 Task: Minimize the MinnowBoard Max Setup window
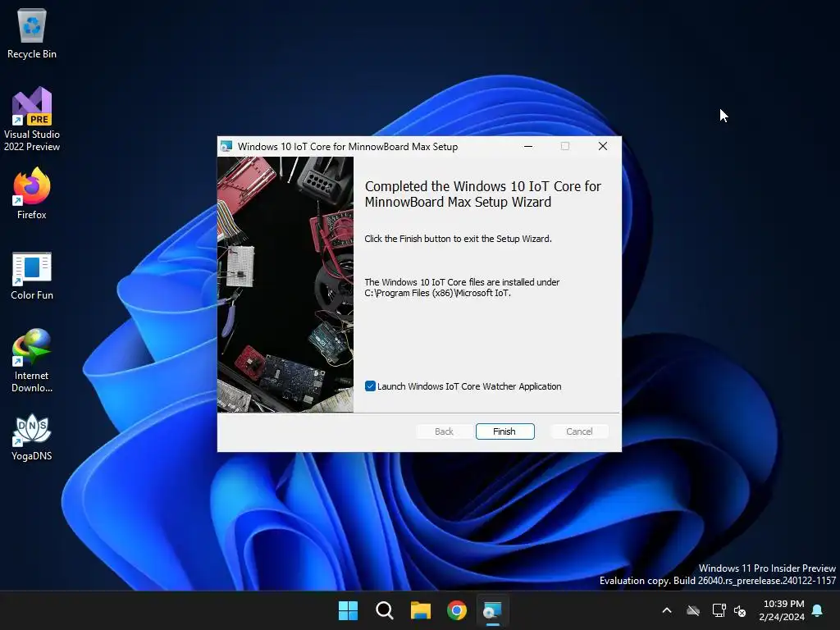[528, 146]
